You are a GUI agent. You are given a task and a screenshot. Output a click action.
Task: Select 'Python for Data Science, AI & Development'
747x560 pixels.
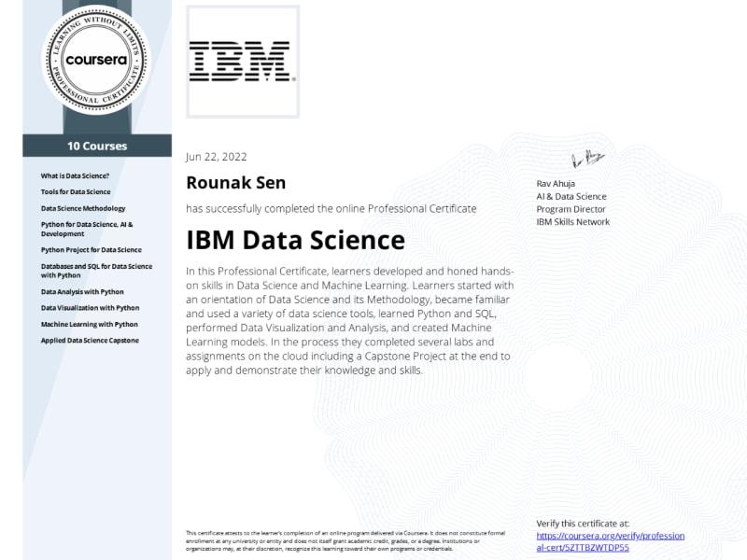click(87, 229)
